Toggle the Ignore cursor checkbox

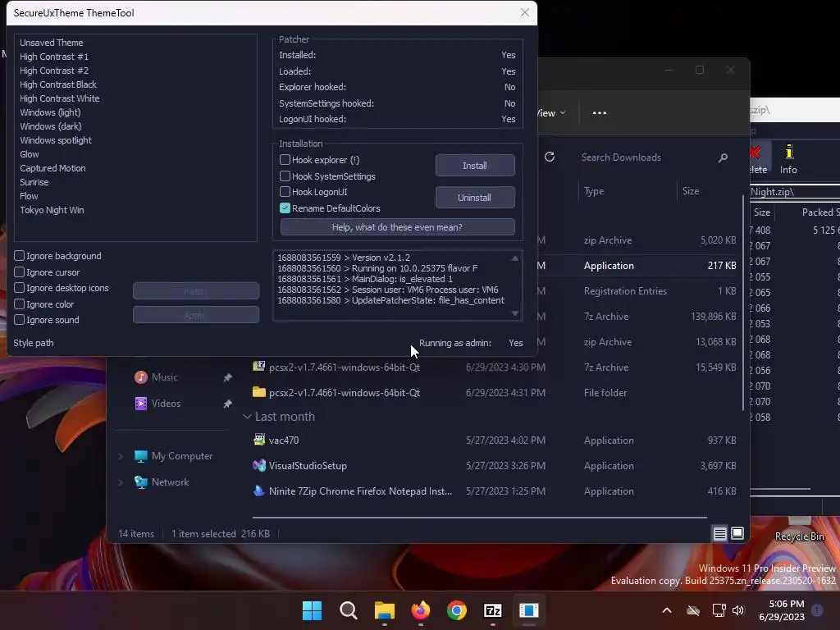(x=20, y=272)
